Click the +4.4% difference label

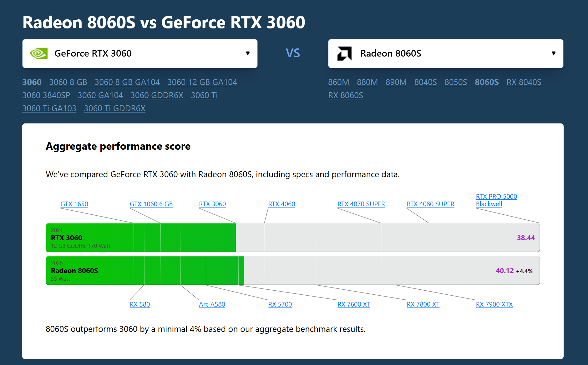(x=525, y=271)
